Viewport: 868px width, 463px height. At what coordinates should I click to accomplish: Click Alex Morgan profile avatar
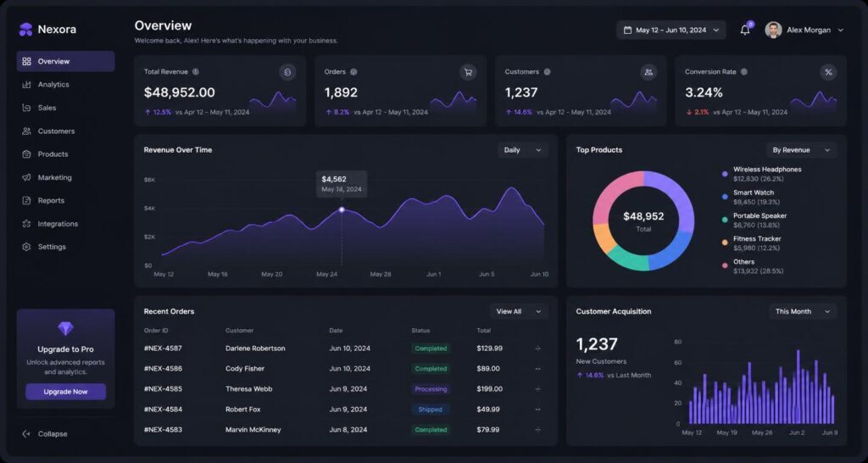pos(773,31)
